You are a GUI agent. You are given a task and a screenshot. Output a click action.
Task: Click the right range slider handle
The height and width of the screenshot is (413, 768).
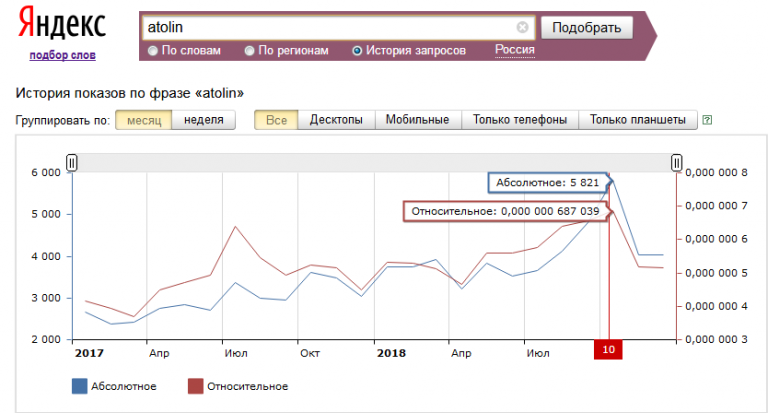point(677,162)
